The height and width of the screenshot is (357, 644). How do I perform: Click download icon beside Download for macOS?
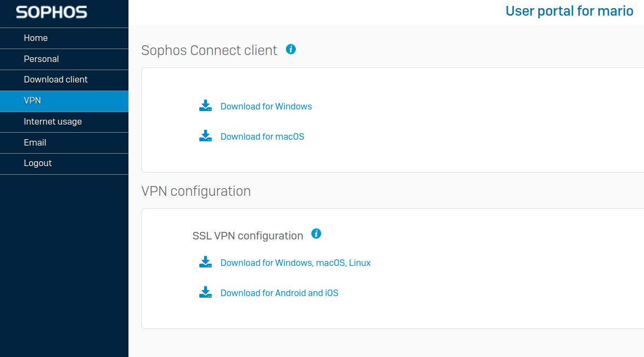coord(205,136)
